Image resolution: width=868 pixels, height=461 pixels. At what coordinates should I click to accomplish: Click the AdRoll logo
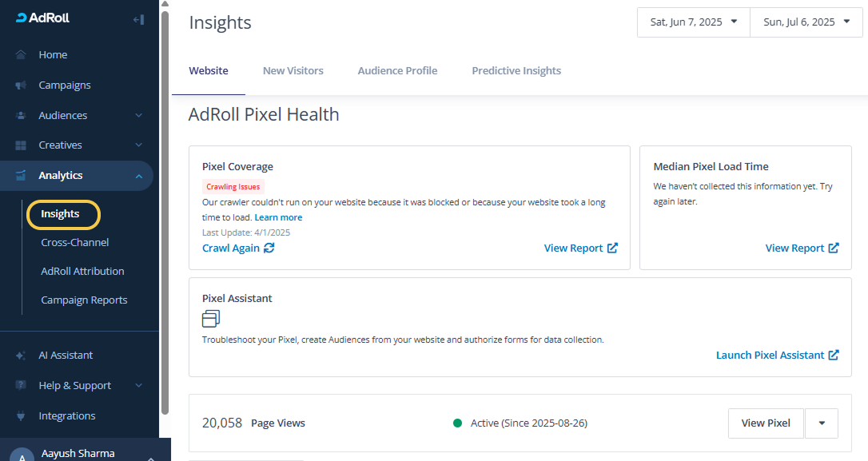click(42, 18)
